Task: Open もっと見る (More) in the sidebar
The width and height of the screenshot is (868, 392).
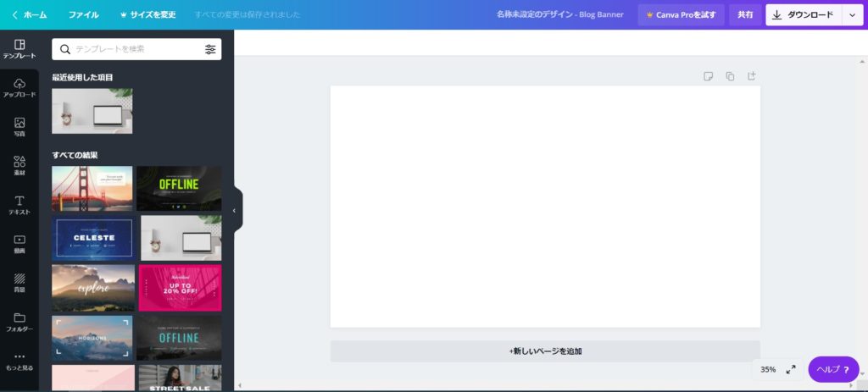Action: click(19, 362)
